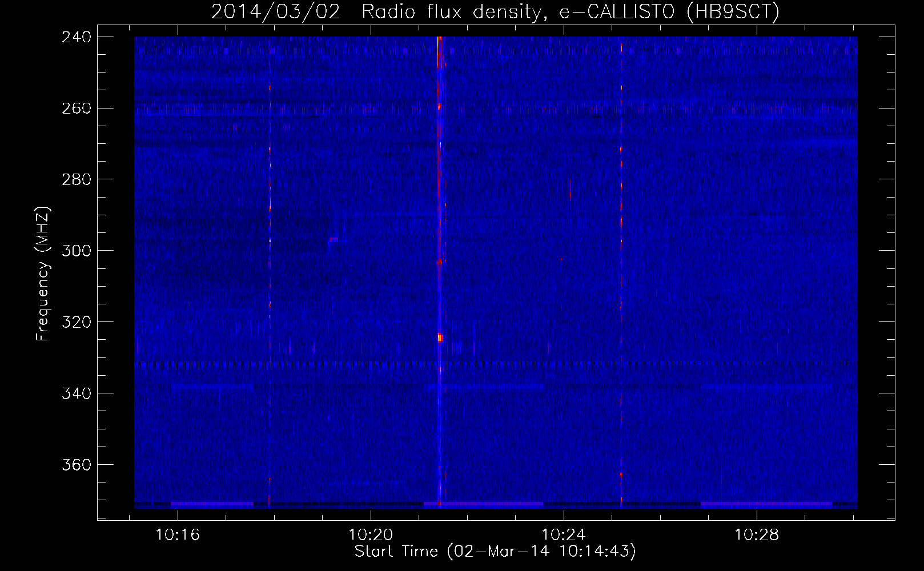Image resolution: width=924 pixels, height=571 pixels.
Task: Click the 10:20 time tick label
Action: (371, 535)
